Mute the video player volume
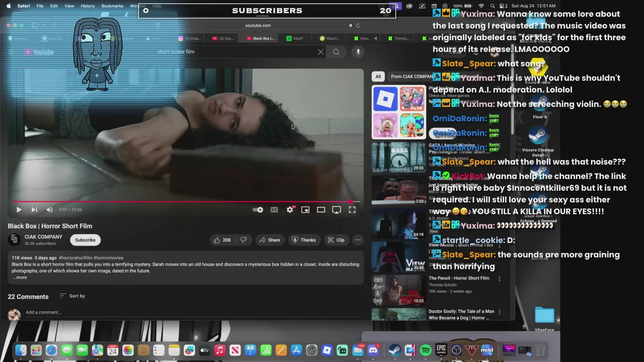 coord(49,210)
